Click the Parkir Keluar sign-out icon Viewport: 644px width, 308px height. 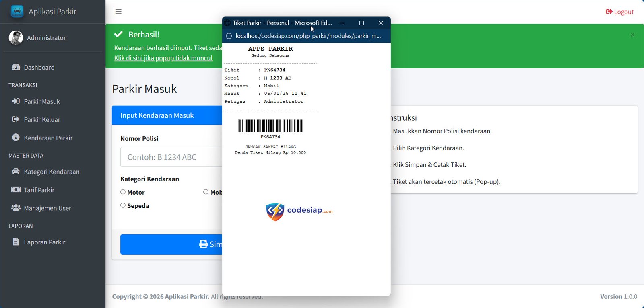[16, 119]
